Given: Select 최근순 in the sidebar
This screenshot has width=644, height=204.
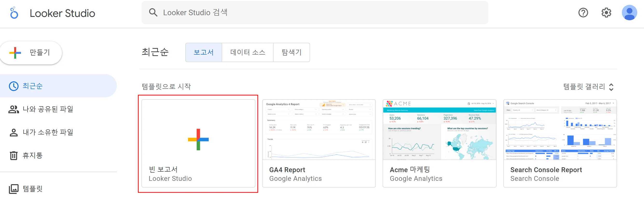Looking at the screenshot, I should (58, 86).
